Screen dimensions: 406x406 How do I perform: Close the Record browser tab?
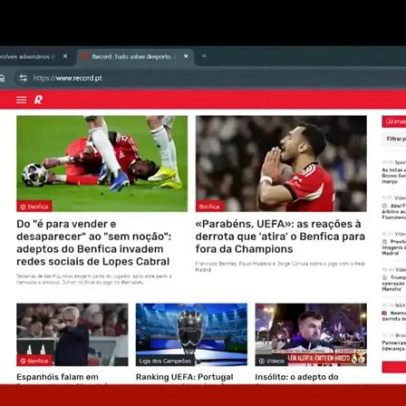pyautogui.click(x=186, y=56)
